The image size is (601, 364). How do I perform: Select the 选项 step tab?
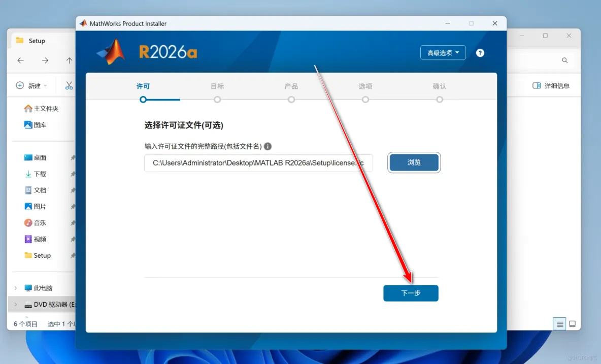coord(365,87)
